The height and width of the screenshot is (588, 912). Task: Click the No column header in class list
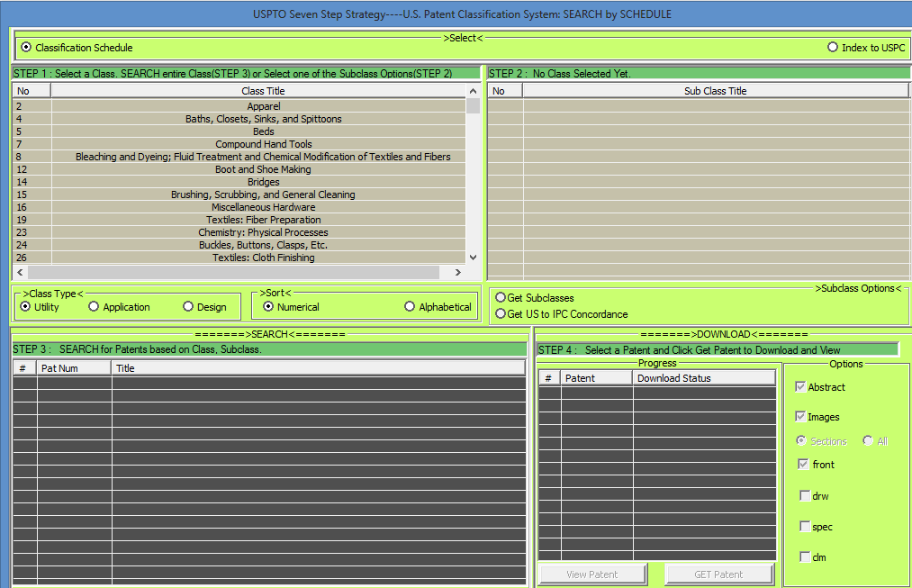coord(32,91)
